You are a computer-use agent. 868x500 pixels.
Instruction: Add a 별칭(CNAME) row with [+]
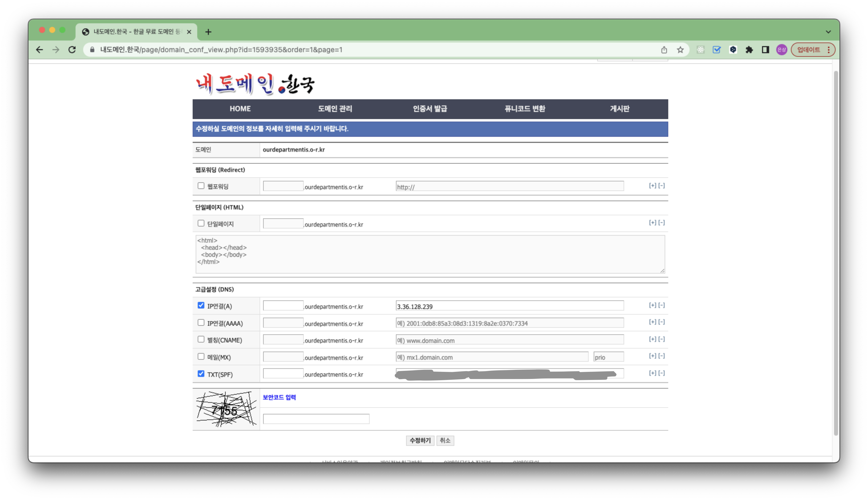pyautogui.click(x=652, y=339)
